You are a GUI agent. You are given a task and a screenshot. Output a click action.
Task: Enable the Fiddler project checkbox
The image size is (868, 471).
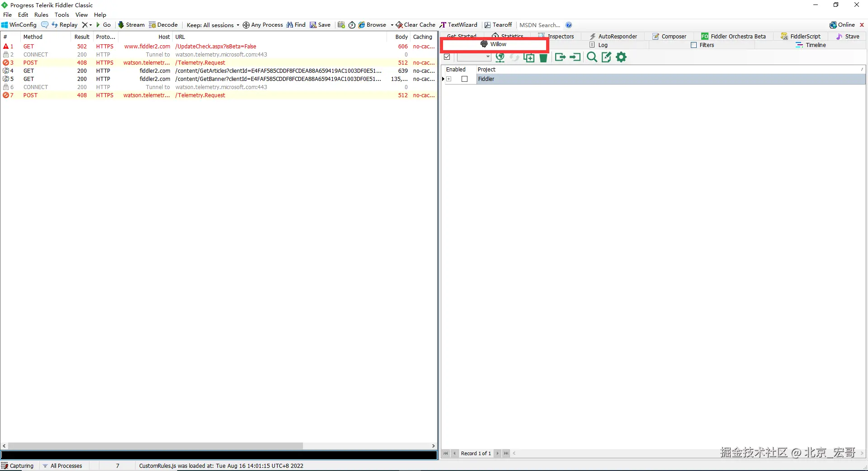pyautogui.click(x=464, y=79)
